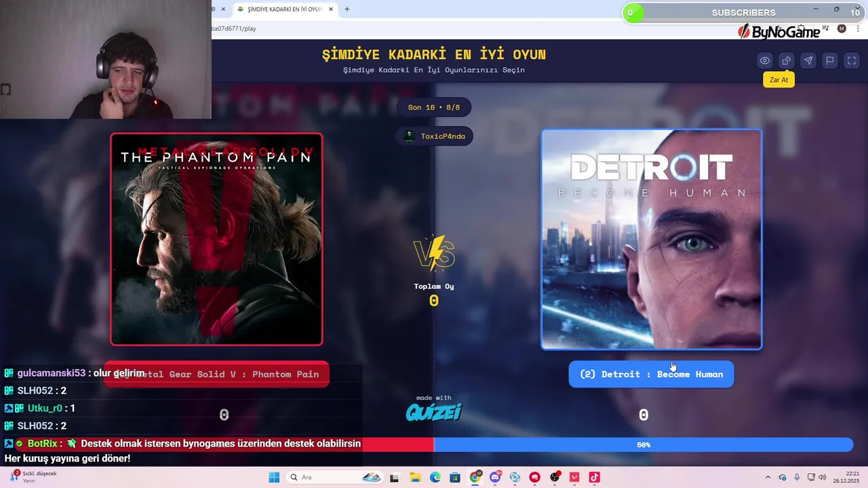868x488 pixels.
Task: Open the volume speaker tray icon
Action: (823, 477)
